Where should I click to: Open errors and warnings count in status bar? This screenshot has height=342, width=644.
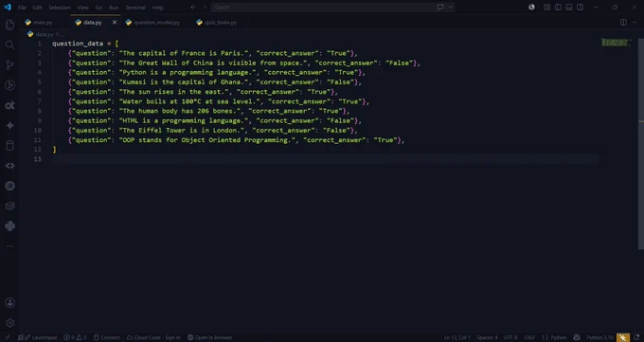(x=75, y=337)
